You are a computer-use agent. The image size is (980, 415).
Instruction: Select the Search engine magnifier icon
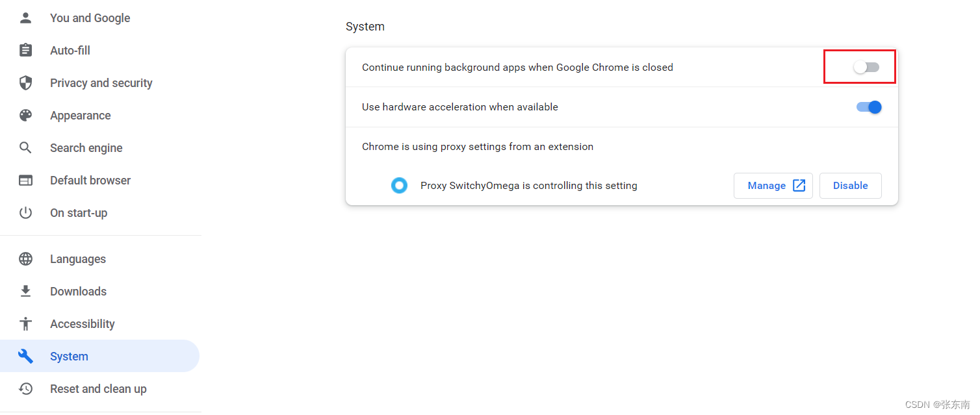[25, 148]
